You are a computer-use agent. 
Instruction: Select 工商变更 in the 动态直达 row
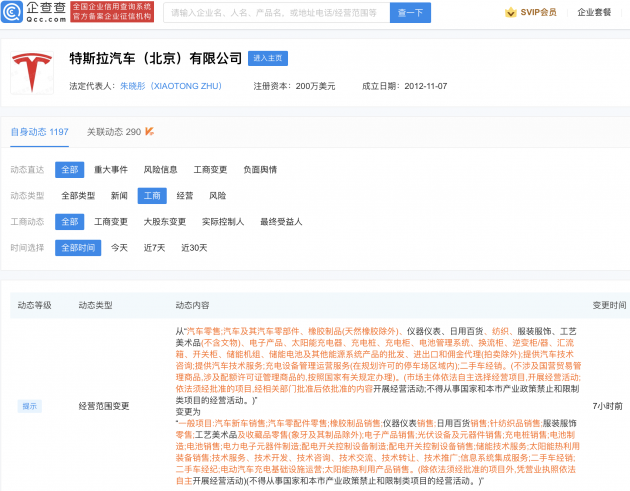[210, 170]
